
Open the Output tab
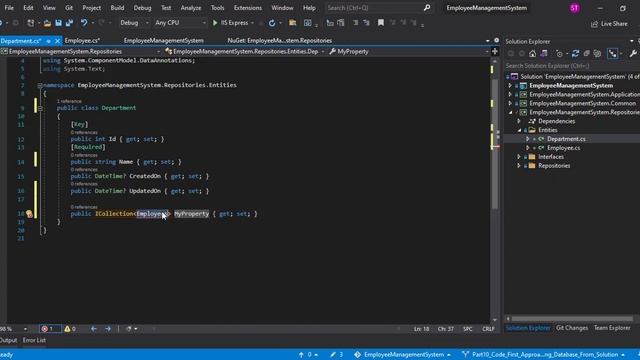[9, 340]
